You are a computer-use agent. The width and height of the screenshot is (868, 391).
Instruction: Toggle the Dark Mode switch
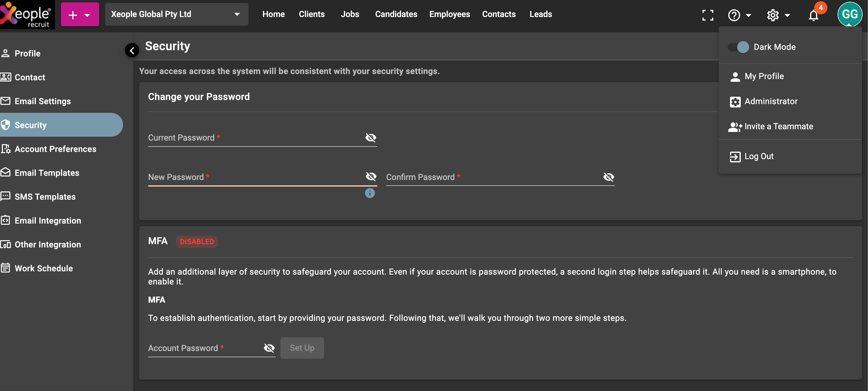(x=738, y=47)
